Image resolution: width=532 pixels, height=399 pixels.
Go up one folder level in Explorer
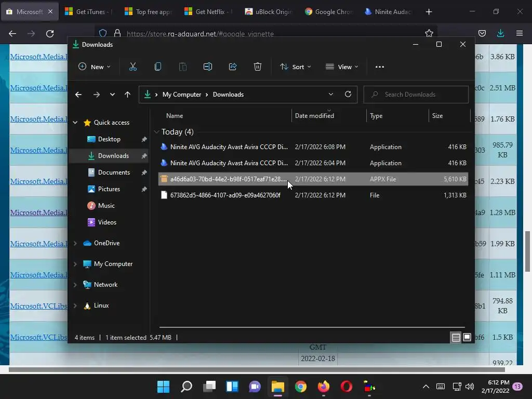[x=127, y=95]
